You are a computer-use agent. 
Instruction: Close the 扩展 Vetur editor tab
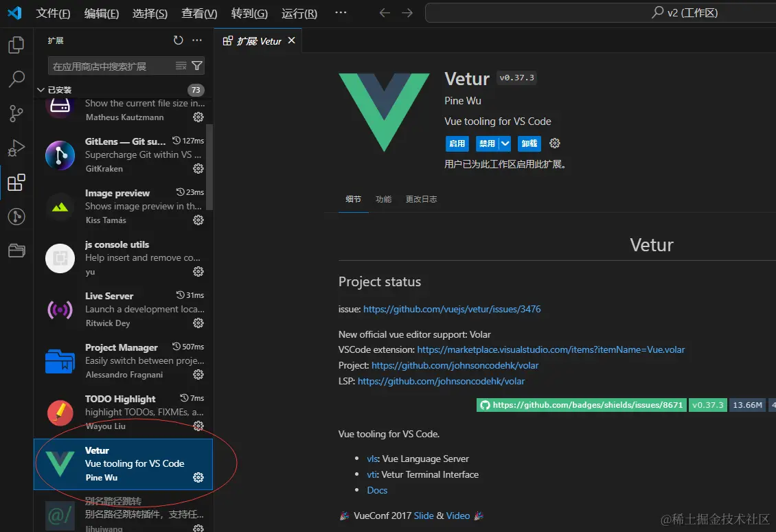pyautogui.click(x=291, y=40)
